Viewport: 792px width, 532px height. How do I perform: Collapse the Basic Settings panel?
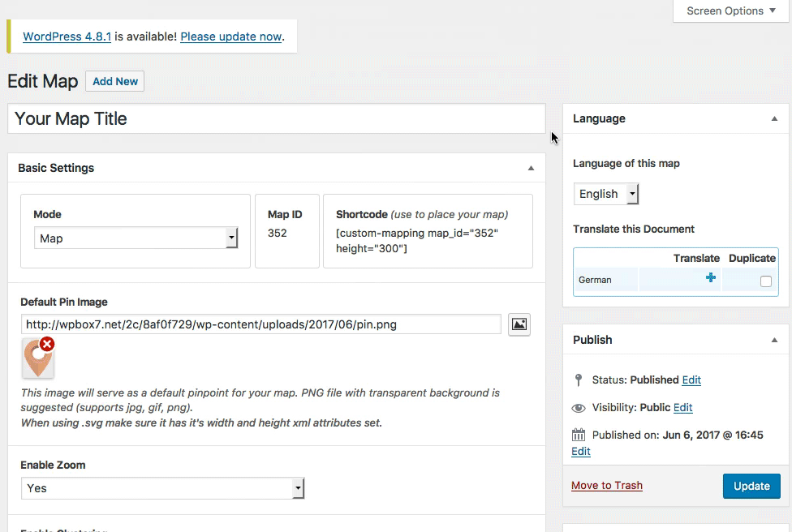tap(531, 169)
